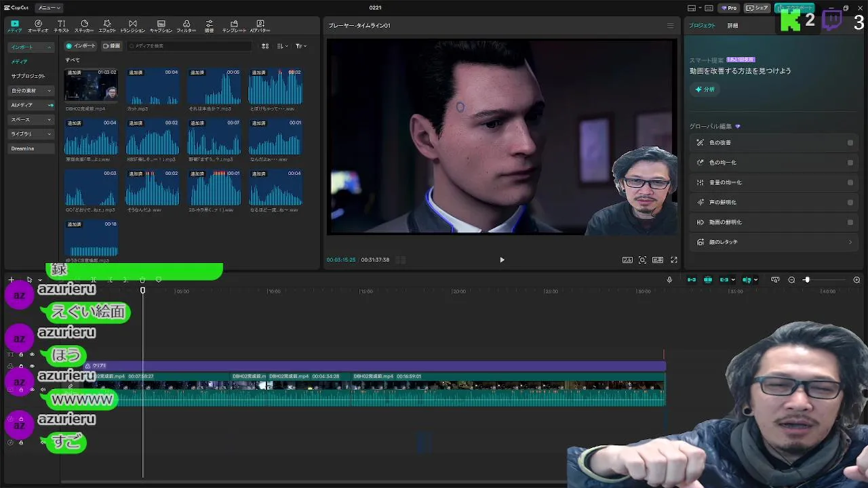The width and height of the screenshot is (868, 488).
Task: Click the timeline delete trash icon
Action: tap(142, 279)
